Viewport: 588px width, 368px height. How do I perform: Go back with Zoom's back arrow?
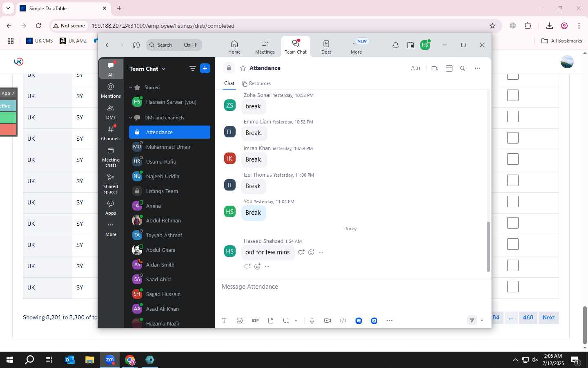107,45
